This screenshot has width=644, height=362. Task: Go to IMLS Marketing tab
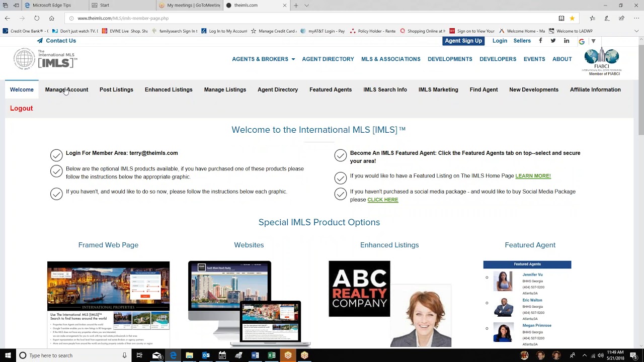pyautogui.click(x=438, y=89)
